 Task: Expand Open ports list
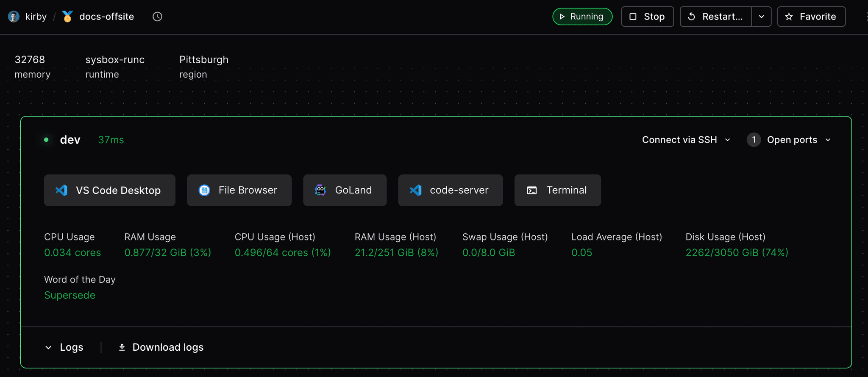pos(789,140)
